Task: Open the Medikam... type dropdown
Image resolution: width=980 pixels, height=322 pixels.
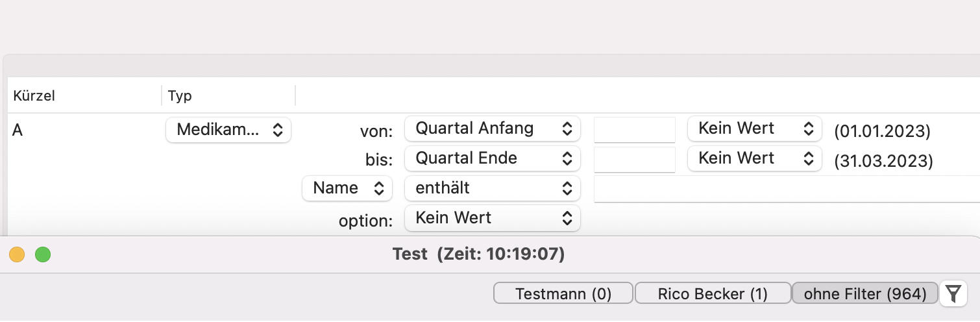Action: pyautogui.click(x=228, y=130)
